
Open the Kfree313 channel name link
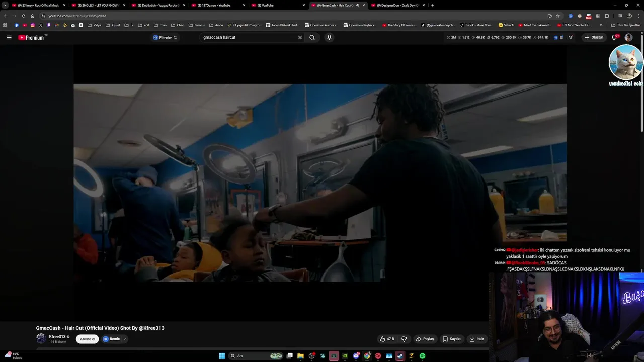point(57,337)
